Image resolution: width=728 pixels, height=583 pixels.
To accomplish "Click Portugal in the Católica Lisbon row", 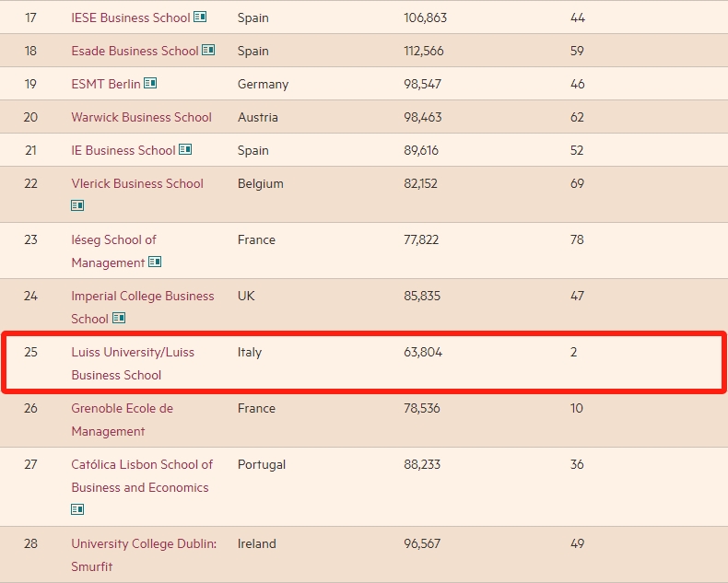I will pyautogui.click(x=262, y=464).
